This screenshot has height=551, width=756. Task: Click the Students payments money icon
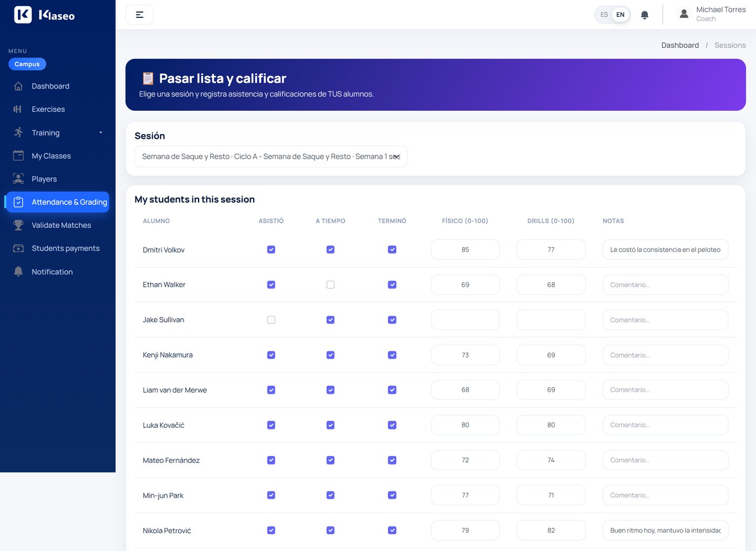coord(18,248)
